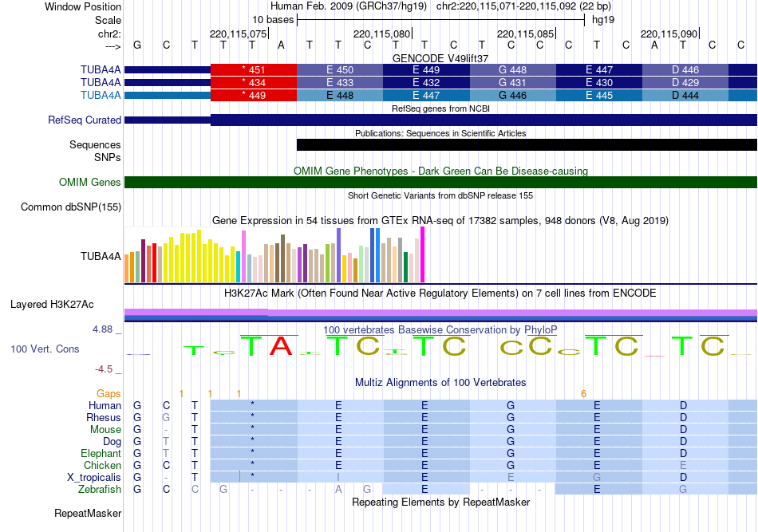Viewport: 758px width, 532px height.
Task: Click the codon box labeled E 445
Action: point(599,95)
